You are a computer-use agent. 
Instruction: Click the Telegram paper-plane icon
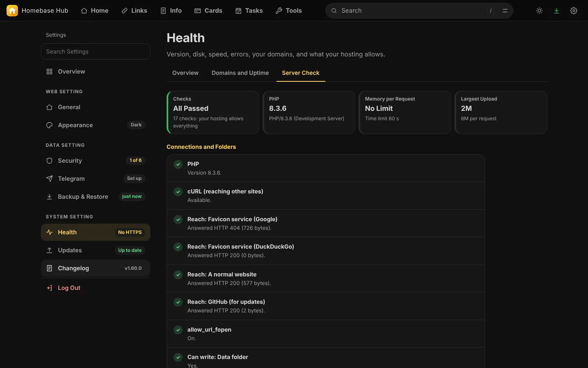pos(49,179)
